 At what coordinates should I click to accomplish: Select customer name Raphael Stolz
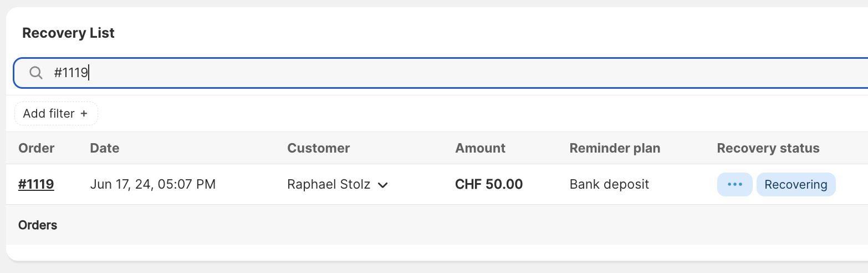[329, 184]
